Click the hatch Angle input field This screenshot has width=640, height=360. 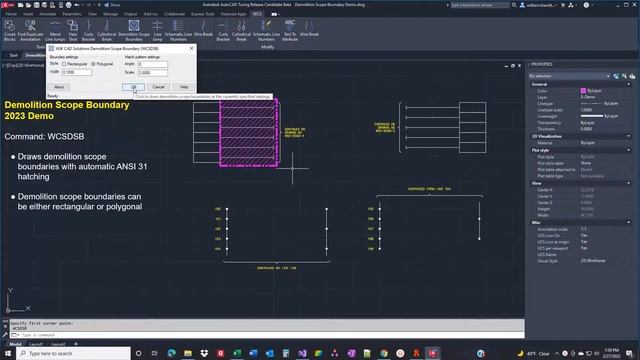153,64
